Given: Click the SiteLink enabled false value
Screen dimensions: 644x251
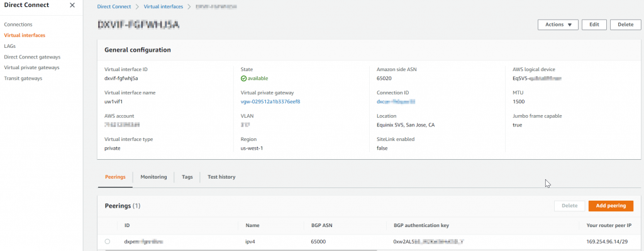Looking at the screenshot, I should 382,148.
